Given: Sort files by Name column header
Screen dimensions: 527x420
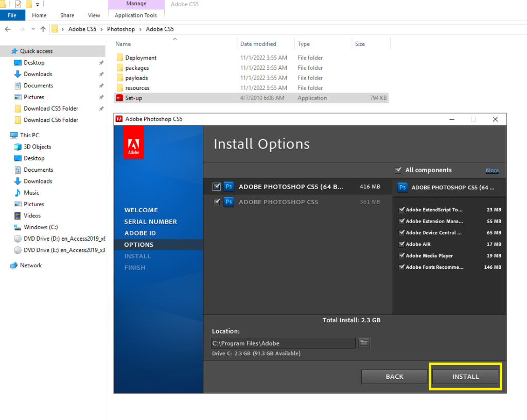Looking at the screenshot, I should 123,44.
